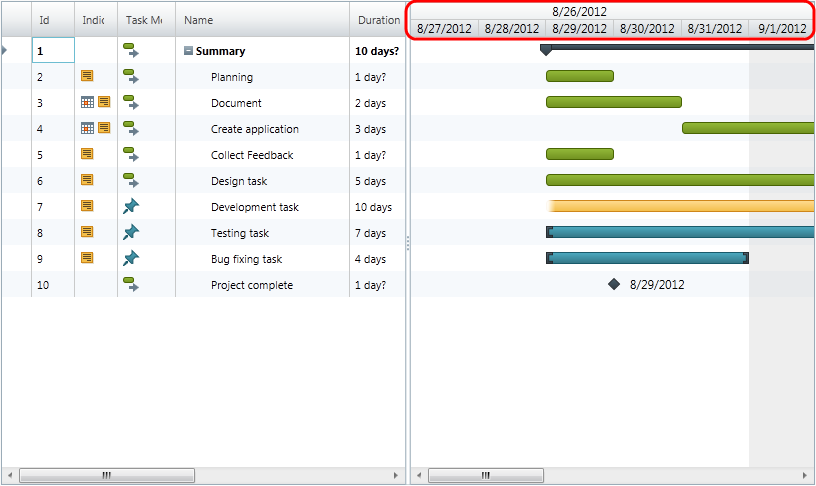Click the pin icon in Testing task row
This screenshot has width=816, height=486.
coord(130,232)
